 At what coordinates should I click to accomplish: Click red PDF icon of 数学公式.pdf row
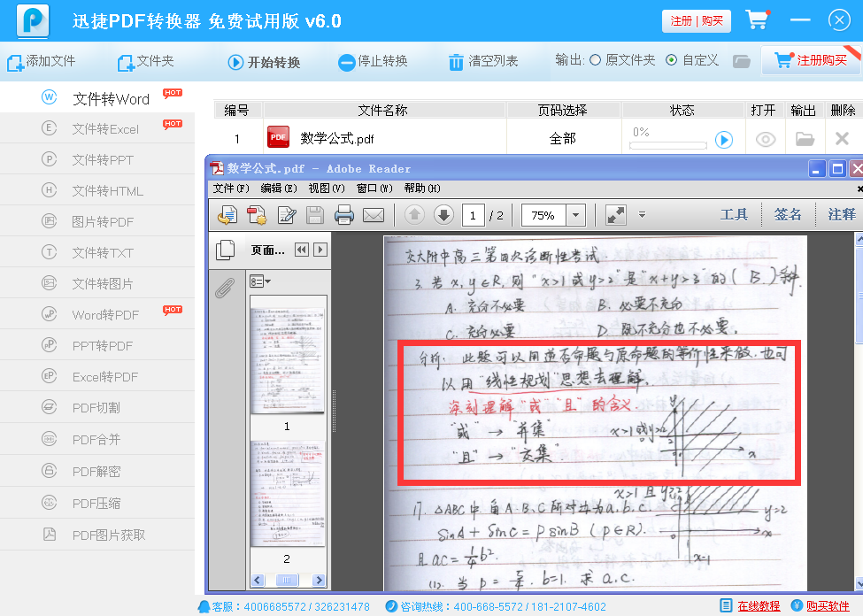coord(278,137)
